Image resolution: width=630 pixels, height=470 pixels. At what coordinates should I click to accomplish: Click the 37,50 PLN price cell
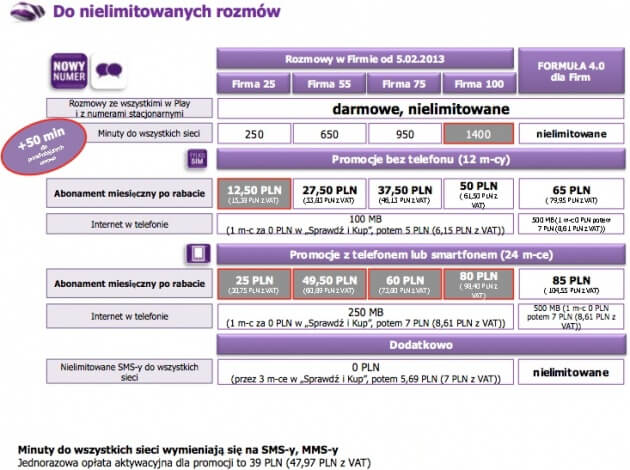[x=404, y=194]
